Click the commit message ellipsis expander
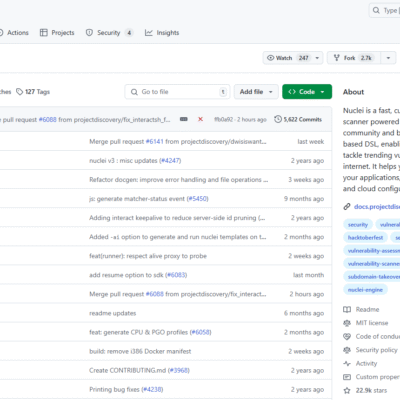This screenshot has width=400, height=400. 184,119
